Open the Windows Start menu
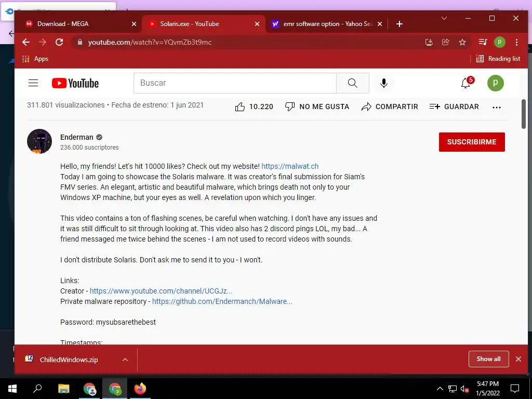The width and height of the screenshot is (532, 399). click(12, 389)
